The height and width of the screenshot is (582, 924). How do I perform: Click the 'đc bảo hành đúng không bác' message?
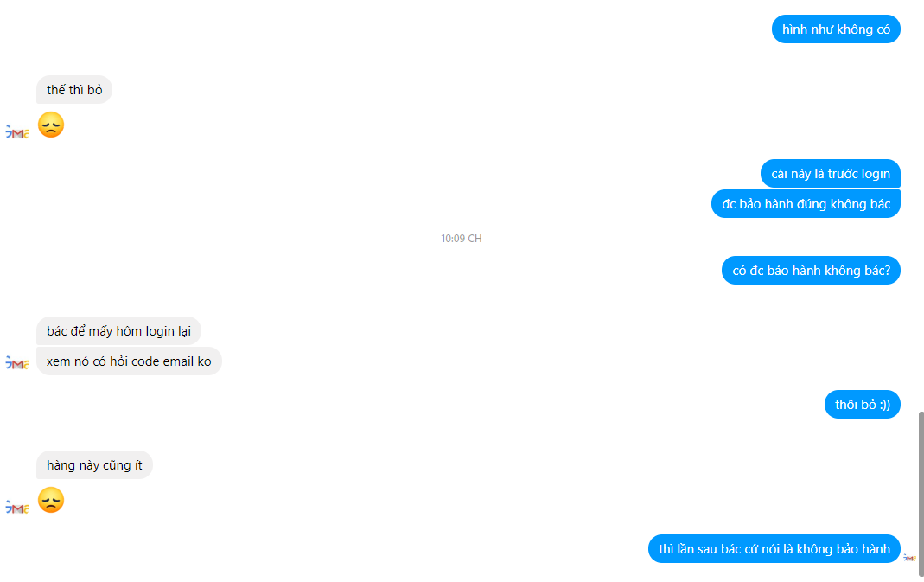point(806,204)
